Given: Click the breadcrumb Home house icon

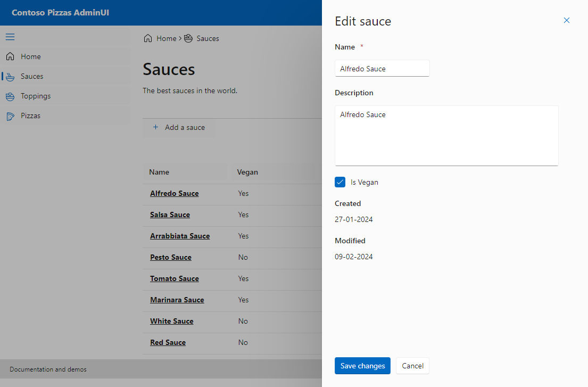Looking at the screenshot, I should (148, 38).
